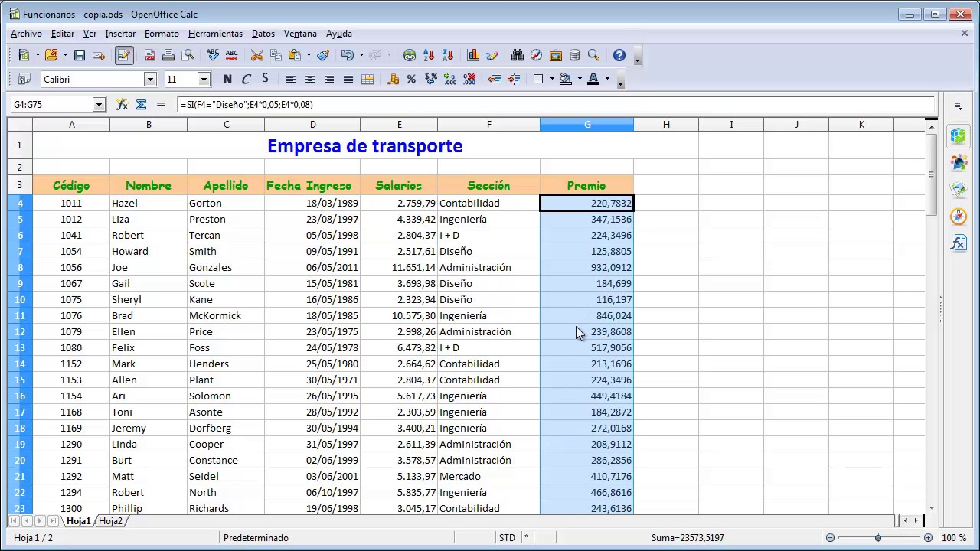Sort descending Z to A
This screenshot has width=980, height=551.
(x=448, y=55)
